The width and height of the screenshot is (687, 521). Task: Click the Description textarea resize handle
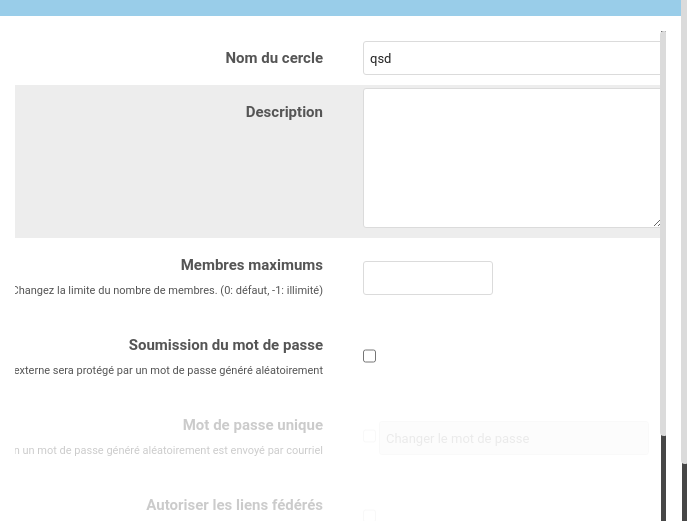656,223
